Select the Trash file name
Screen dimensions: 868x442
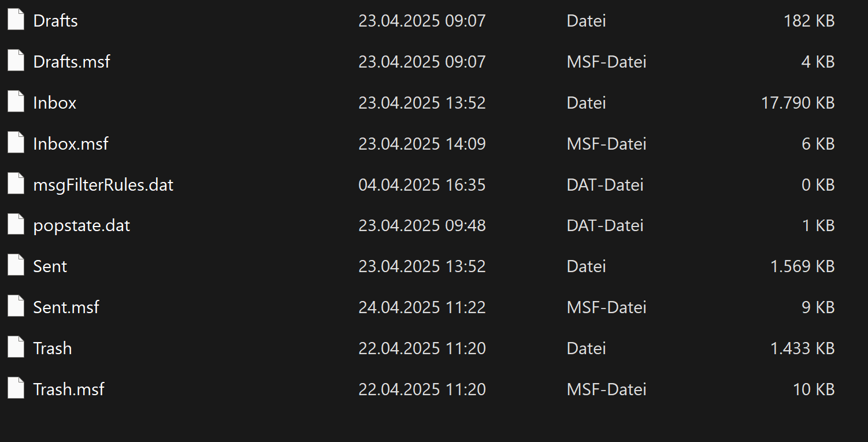point(53,348)
